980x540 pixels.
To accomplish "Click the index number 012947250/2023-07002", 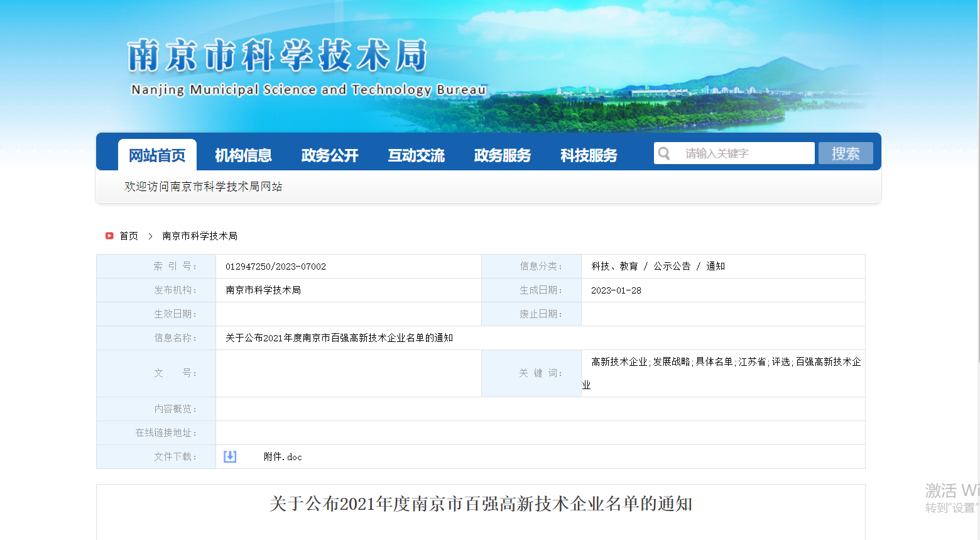I will coord(276,267).
